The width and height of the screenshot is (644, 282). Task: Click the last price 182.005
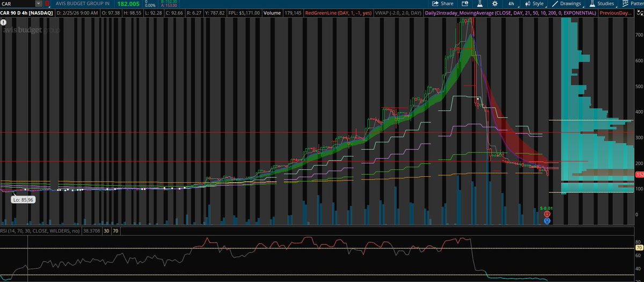click(x=128, y=4)
